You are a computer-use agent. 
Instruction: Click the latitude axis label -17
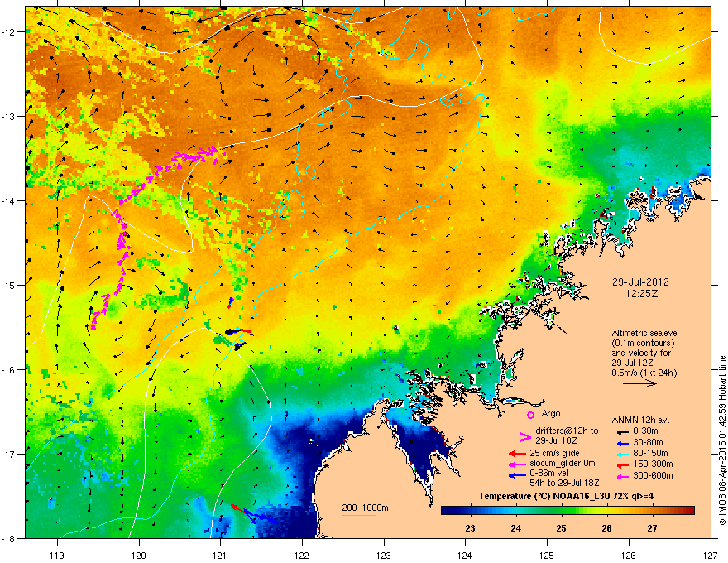pyautogui.click(x=8, y=454)
